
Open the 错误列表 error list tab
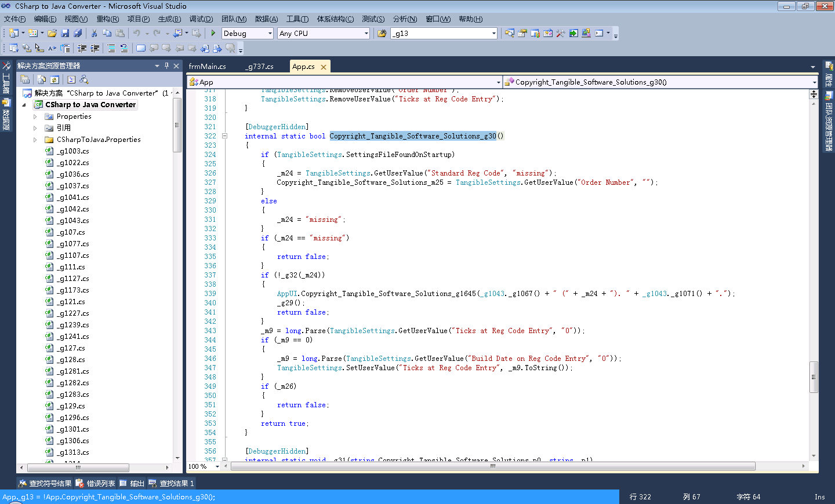95,483
